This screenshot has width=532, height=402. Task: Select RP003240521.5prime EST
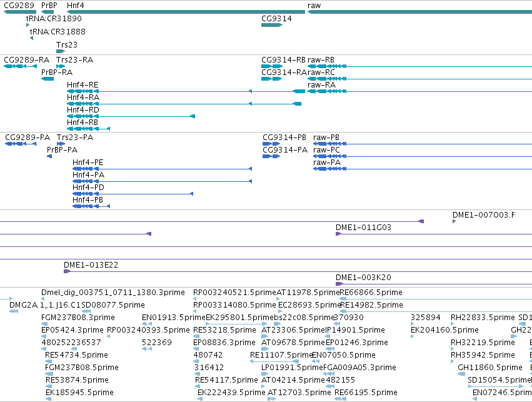point(234,293)
